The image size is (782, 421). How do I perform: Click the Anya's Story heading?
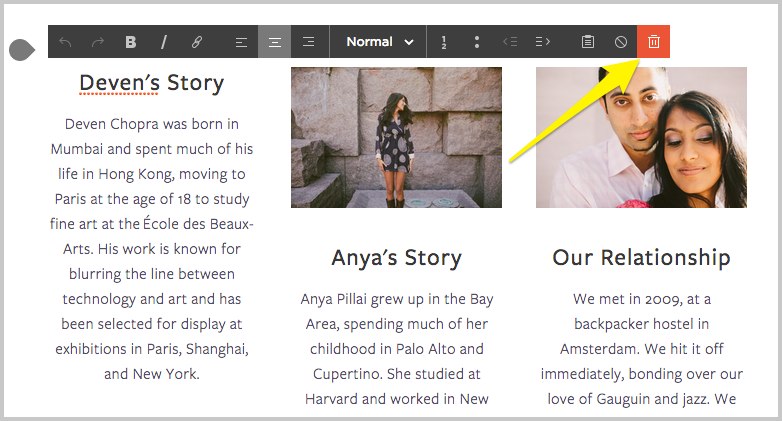click(x=396, y=258)
